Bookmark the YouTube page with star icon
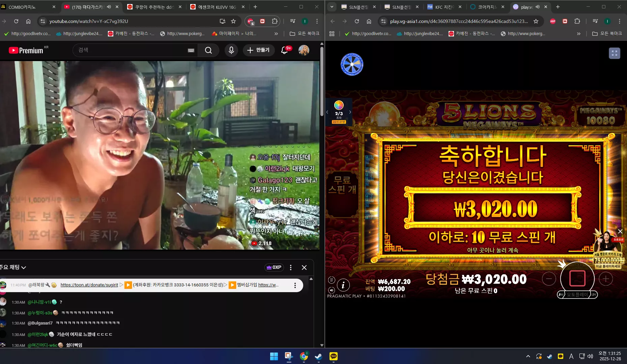Image resolution: width=627 pixels, height=364 pixels. click(x=233, y=21)
